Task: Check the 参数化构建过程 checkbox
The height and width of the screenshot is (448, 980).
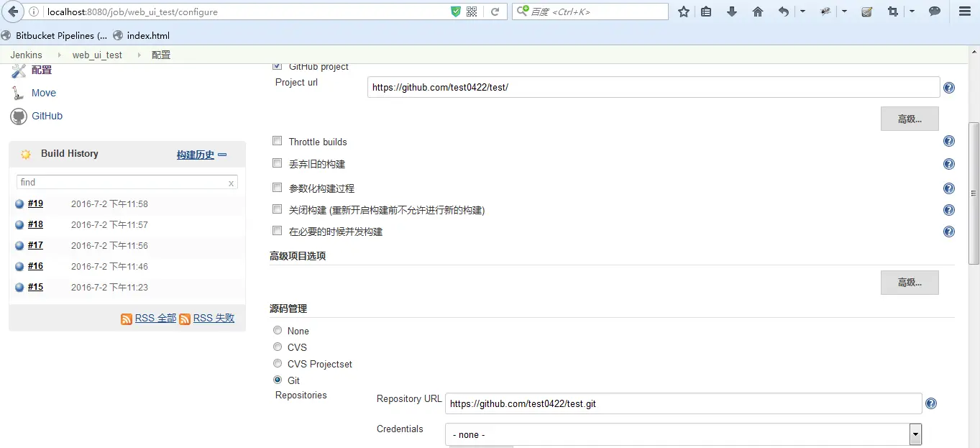Action: (x=277, y=187)
